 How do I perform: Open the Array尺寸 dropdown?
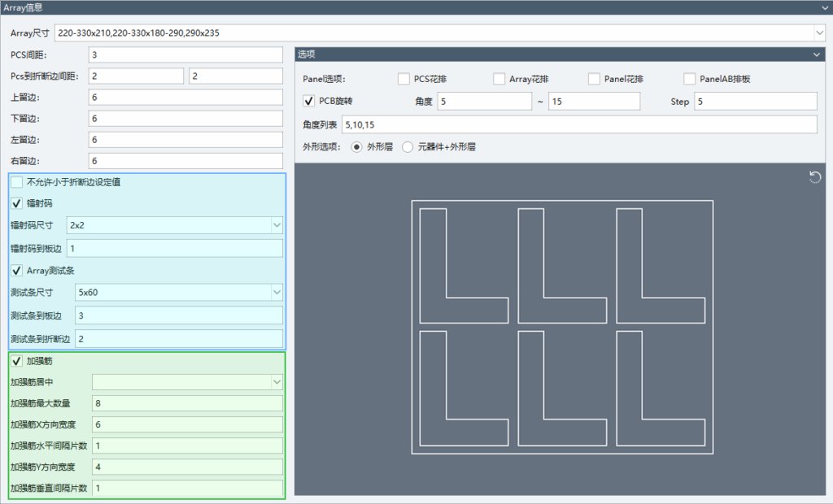pos(818,33)
